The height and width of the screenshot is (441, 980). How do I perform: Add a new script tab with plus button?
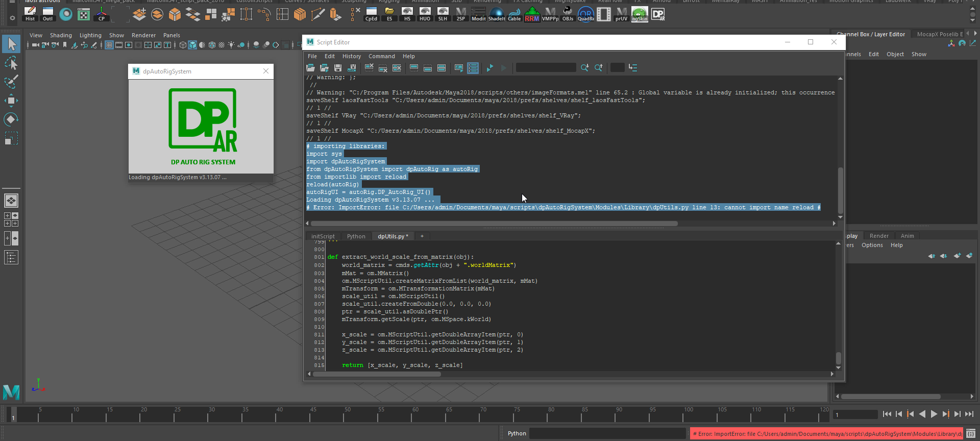pyautogui.click(x=422, y=236)
